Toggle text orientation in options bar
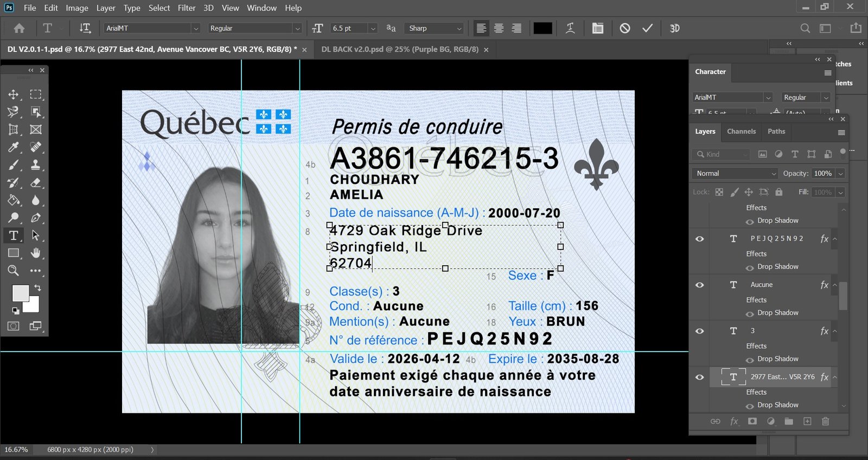The height and width of the screenshot is (460, 868). click(85, 28)
